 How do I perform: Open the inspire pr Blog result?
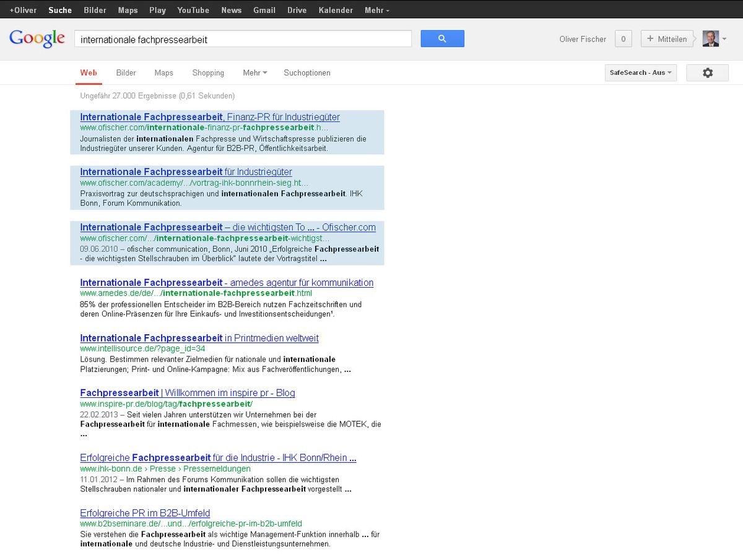tap(188, 393)
